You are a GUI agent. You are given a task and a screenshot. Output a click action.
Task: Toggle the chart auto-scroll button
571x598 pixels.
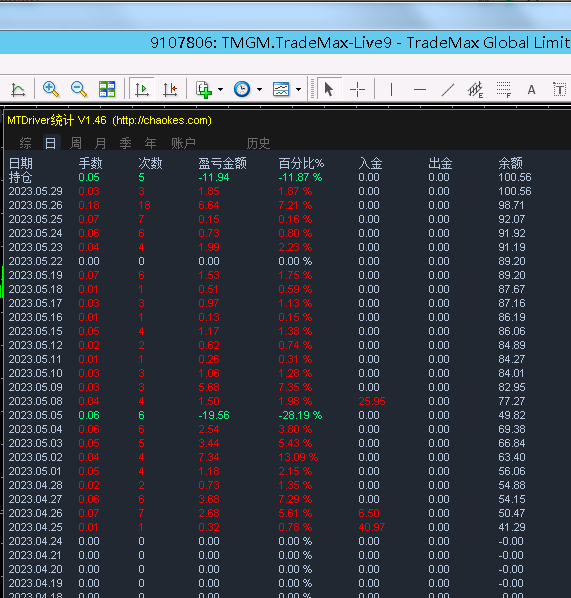142,89
